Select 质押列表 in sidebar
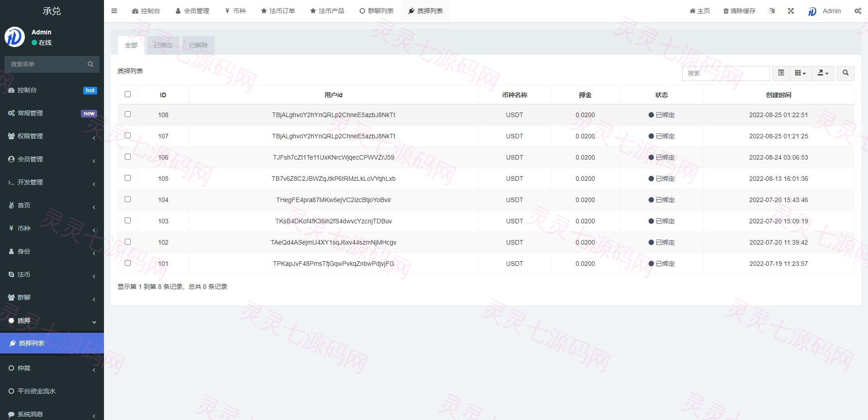Image resolution: width=868 pixels, height=420 pixels. coord(52,343)
